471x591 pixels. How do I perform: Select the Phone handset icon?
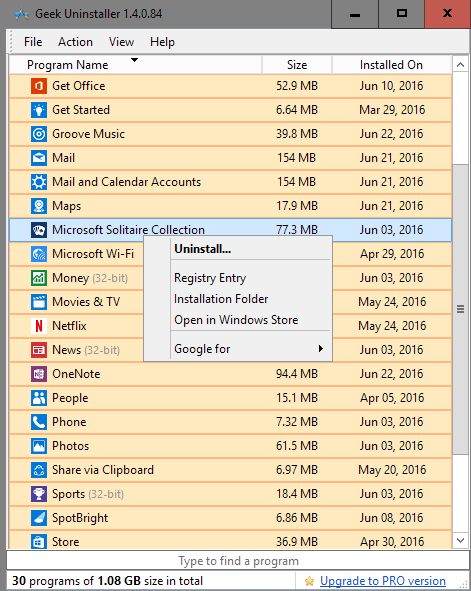[39, 422]
